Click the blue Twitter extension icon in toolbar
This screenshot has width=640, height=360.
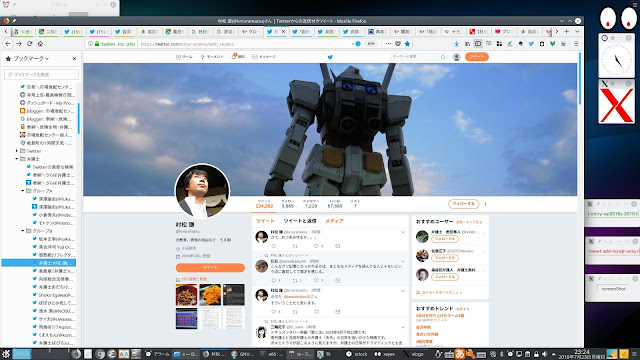tap(531, 44)
